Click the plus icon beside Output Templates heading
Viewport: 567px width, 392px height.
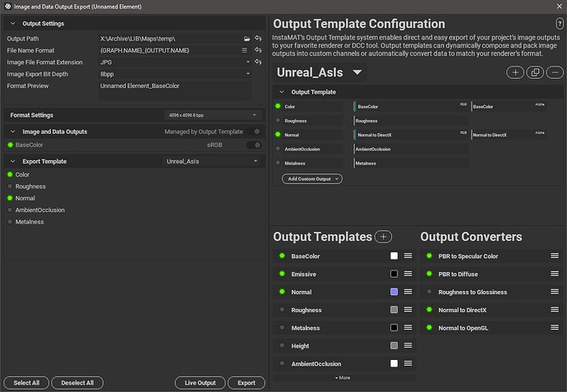(383, 237)
